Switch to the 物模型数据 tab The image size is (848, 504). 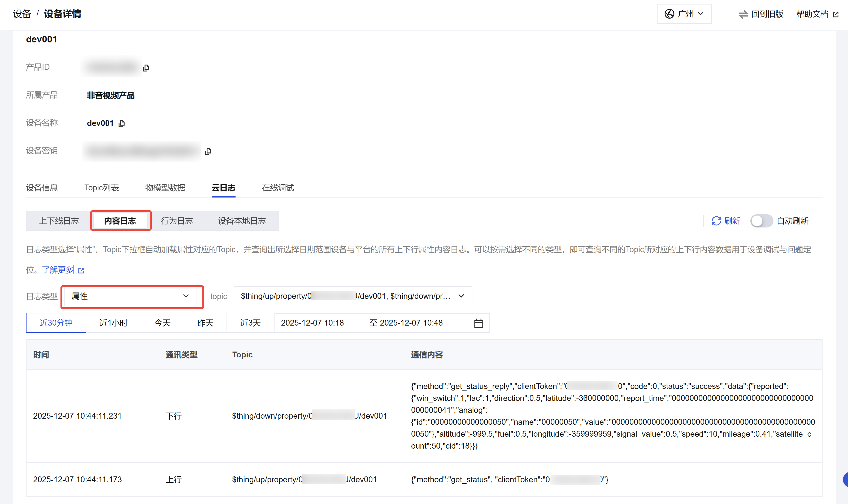pyautogui.click(x=165, y=187)
